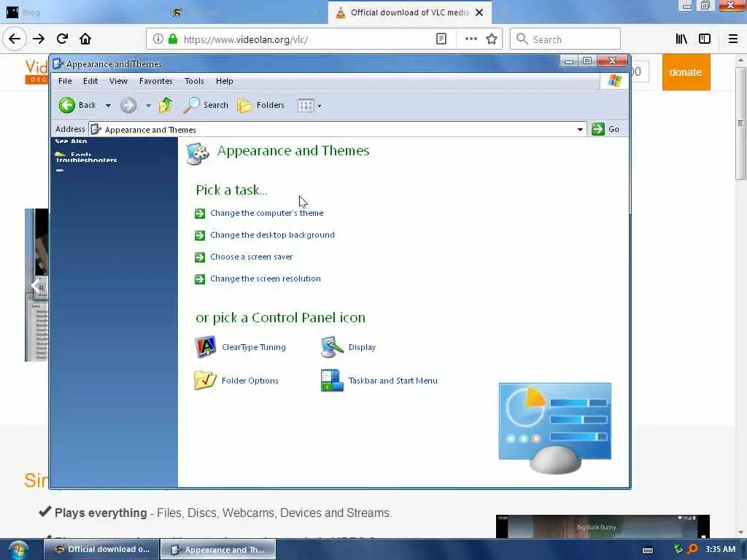Open the File menu
The height and width of the screenshot is (560, 747).
65,81
